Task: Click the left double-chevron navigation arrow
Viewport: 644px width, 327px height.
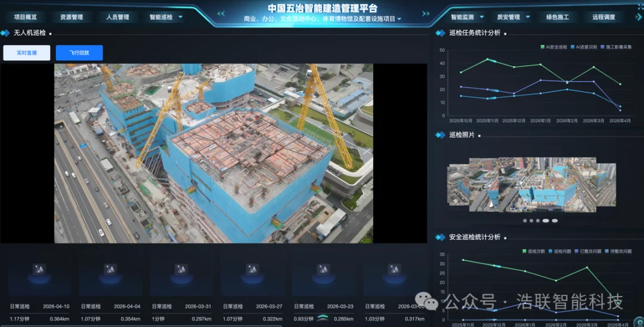Action: coord(221,14)
